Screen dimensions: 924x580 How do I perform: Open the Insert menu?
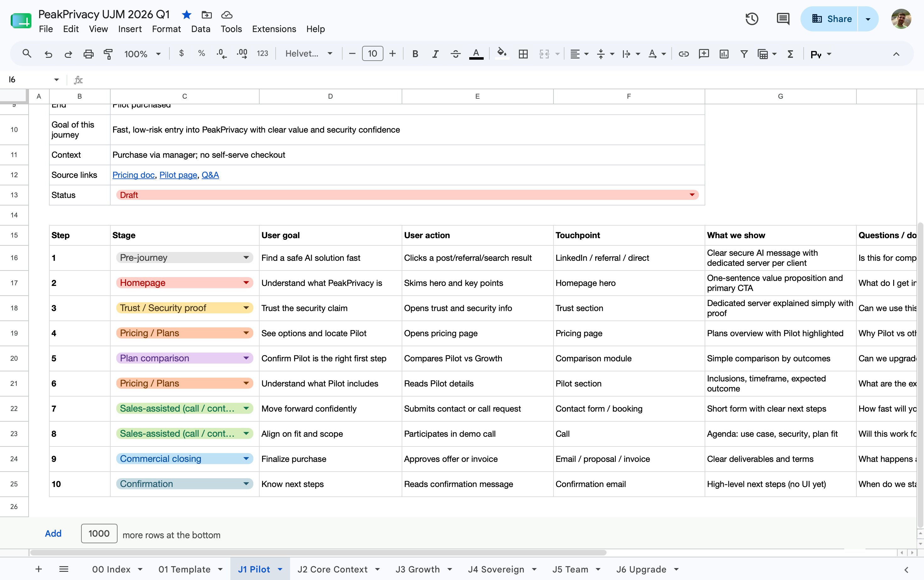click(130, 29)
